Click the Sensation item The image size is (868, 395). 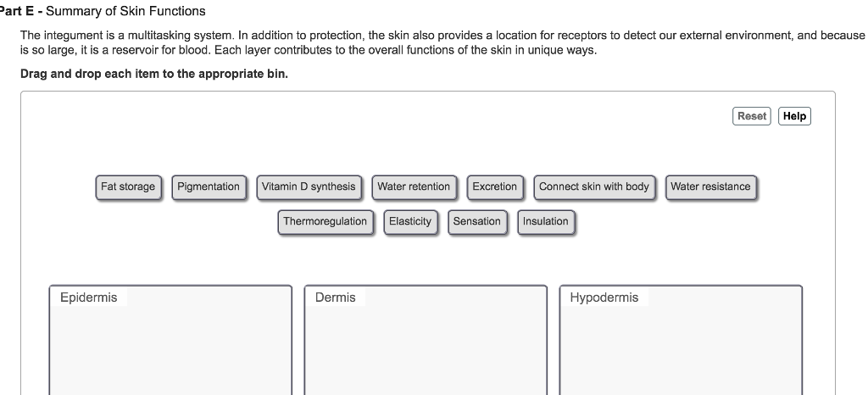pyautogui.click(x=477, y=221)
